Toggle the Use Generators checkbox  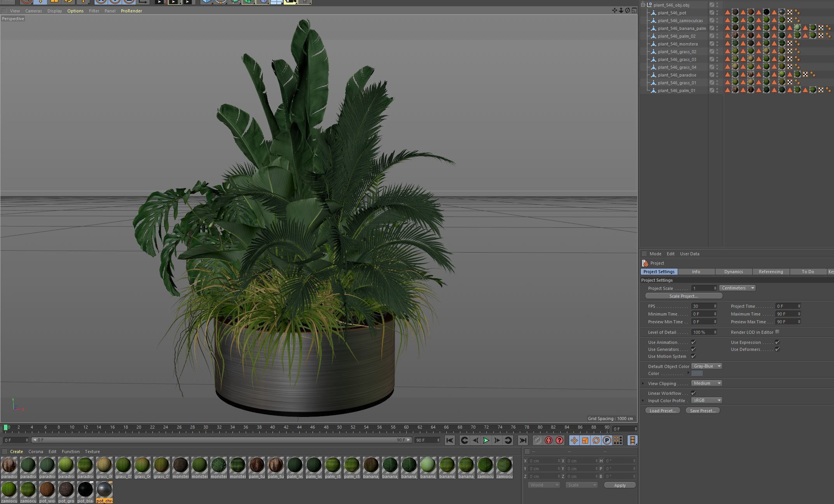693,349
